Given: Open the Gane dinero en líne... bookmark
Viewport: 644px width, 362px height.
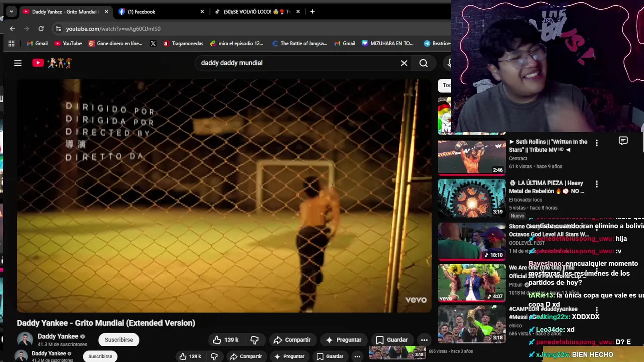Looking at the screenshot, I should tap(115, 44).
